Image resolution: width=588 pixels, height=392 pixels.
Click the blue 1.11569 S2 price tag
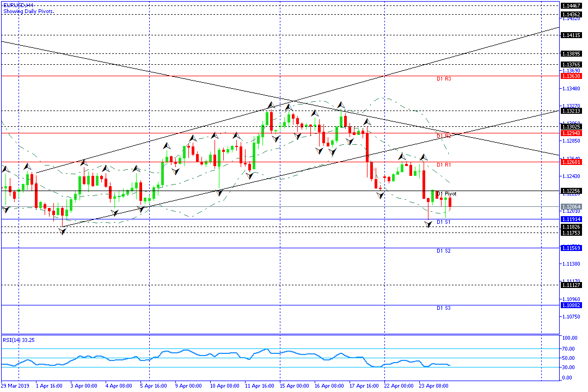(571, 248)
